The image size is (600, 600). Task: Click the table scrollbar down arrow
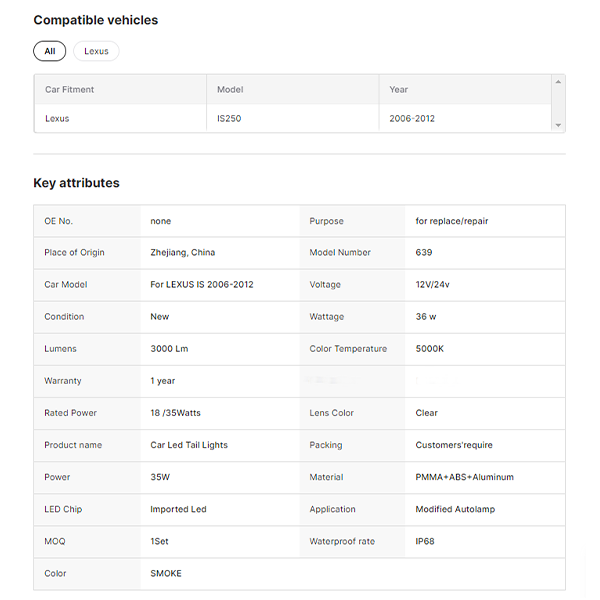559,126
